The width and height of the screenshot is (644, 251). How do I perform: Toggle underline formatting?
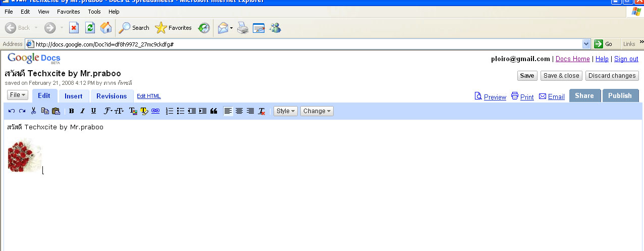coord(93,111)
